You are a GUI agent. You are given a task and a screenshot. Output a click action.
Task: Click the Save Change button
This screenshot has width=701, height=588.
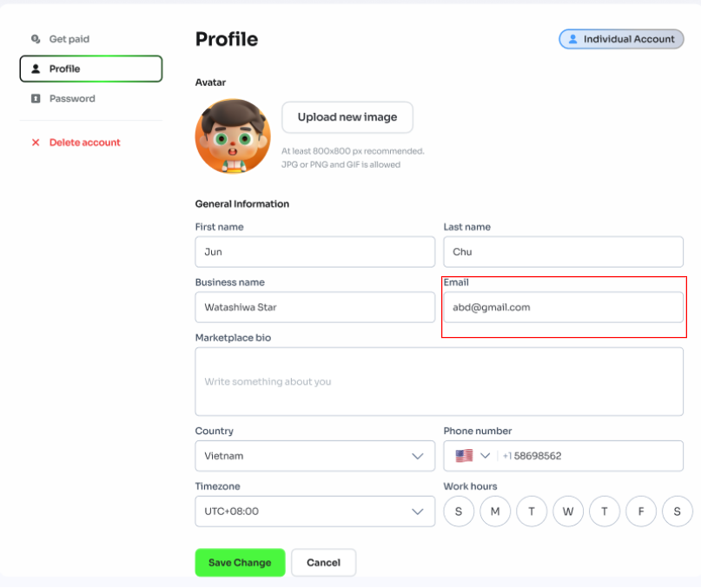pos(240,562)
